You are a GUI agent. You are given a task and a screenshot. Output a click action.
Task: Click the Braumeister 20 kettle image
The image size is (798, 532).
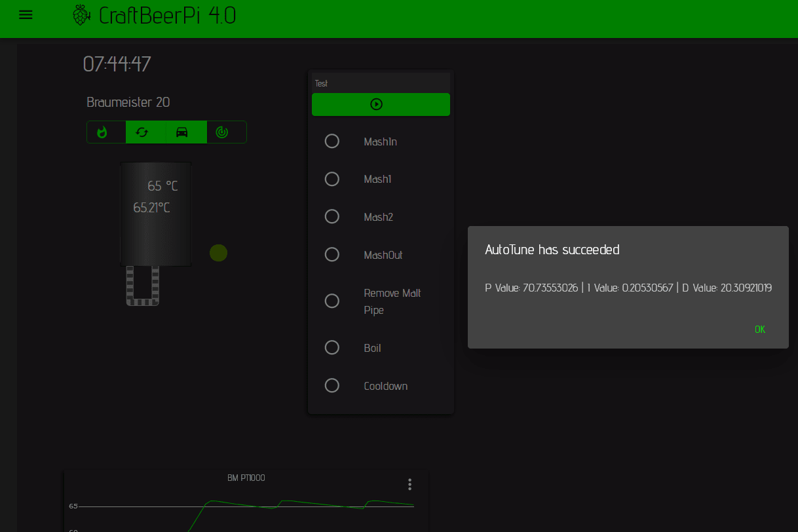[155, 214]
